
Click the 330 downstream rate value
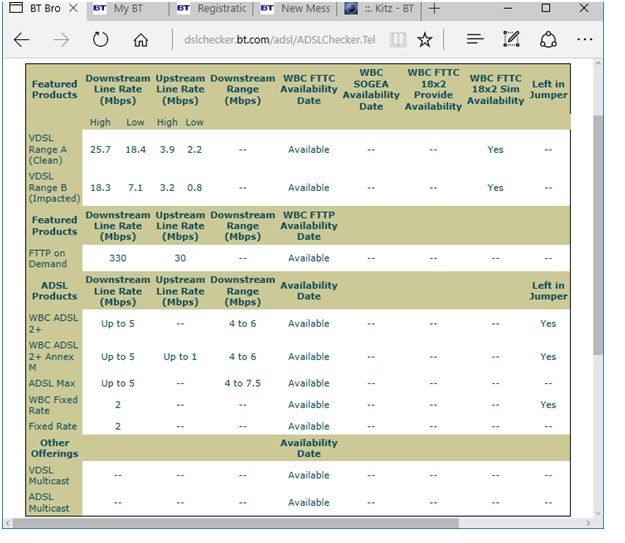tap(118, 258)
